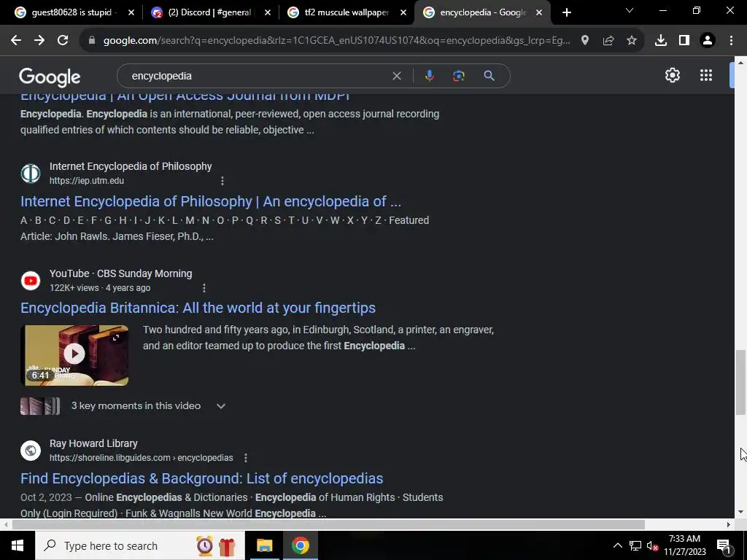Open Chrome three-dot menu
This screenshot has width=747, height=560.
(x=731, y=41)
